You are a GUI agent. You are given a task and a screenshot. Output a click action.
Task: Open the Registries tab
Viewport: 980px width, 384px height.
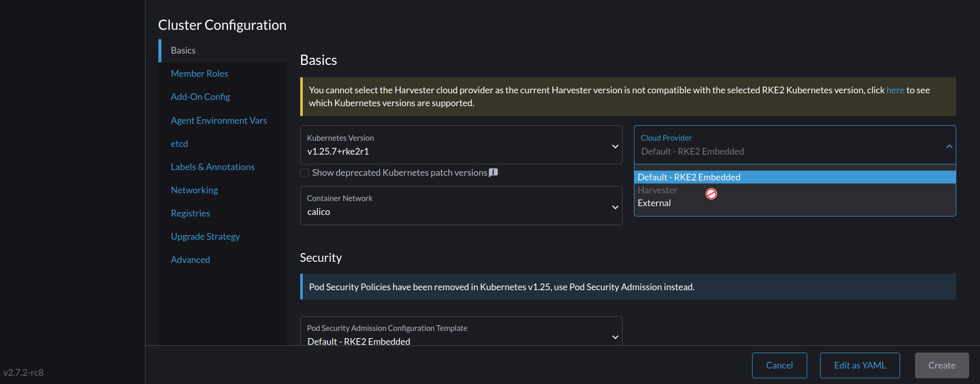coord(190,213)
